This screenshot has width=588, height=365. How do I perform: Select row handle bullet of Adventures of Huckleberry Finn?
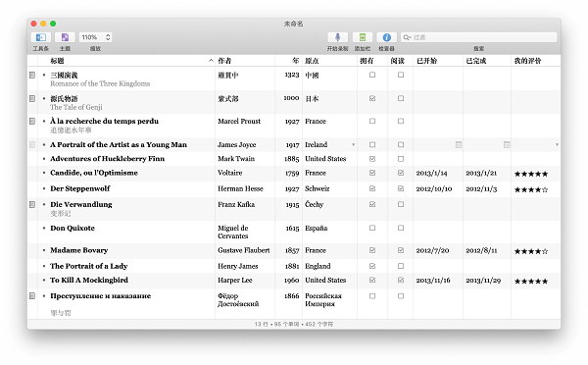point(44,159)
